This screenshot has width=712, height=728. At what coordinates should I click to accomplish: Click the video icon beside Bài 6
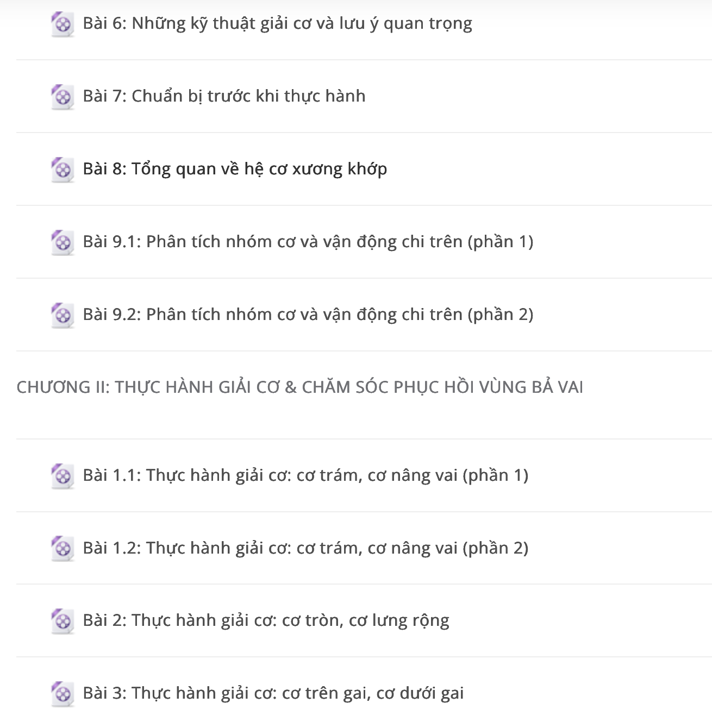click(x=63, y=24)
